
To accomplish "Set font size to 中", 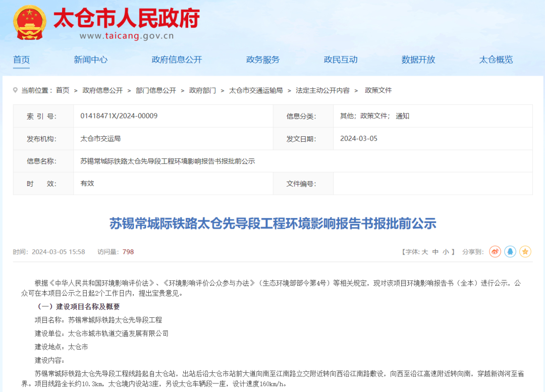I will (x=435, y=252).
